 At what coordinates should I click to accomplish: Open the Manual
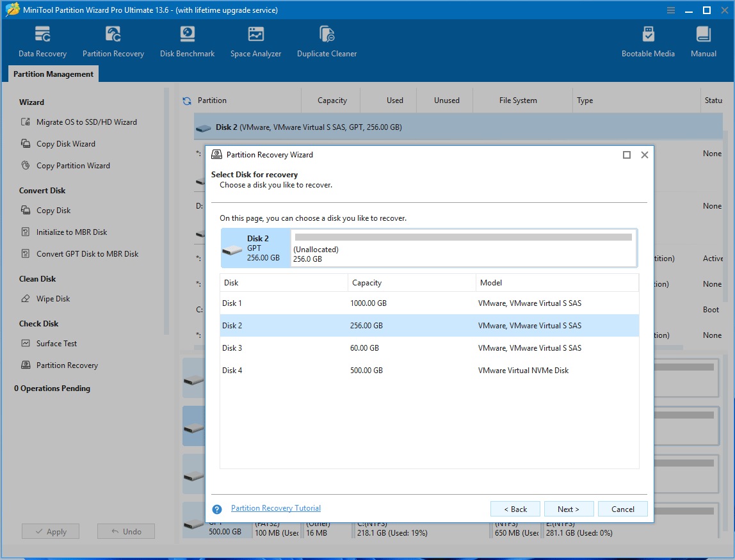point(703,42)
